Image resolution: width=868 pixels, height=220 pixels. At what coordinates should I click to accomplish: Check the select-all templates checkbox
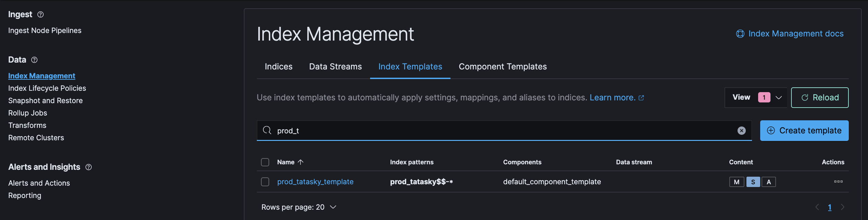coord(265,162)
